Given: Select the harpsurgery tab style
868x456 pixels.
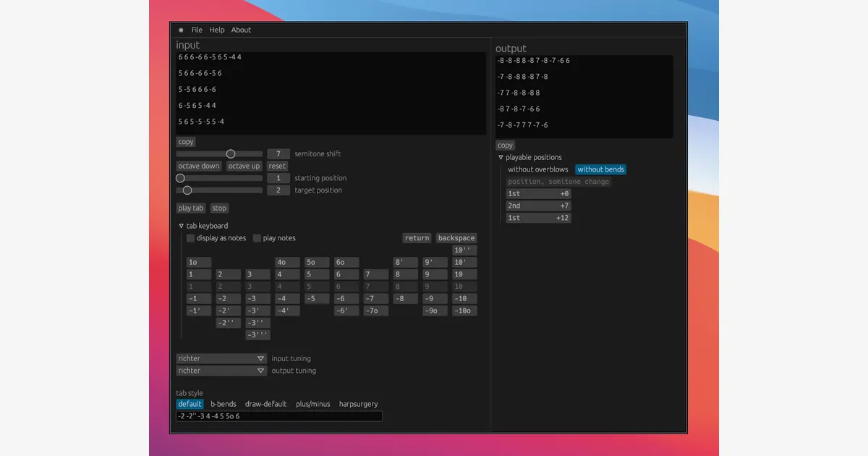Looking at the screenshot, I should (x=359, y=404).
